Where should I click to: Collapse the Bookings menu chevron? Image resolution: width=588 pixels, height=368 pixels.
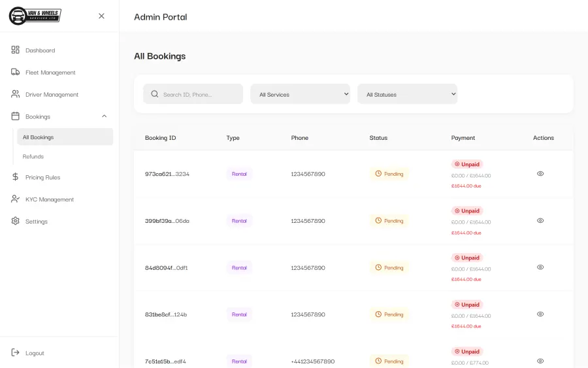click(x=105, y=116)
